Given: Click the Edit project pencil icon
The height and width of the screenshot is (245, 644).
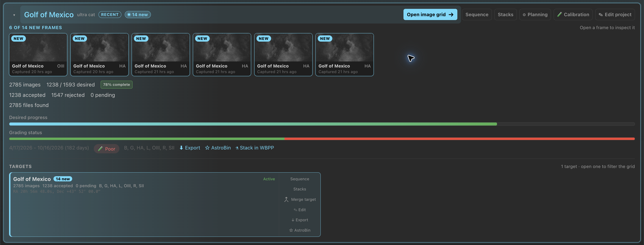Looking at the screenshot, I should click(600, 15).
